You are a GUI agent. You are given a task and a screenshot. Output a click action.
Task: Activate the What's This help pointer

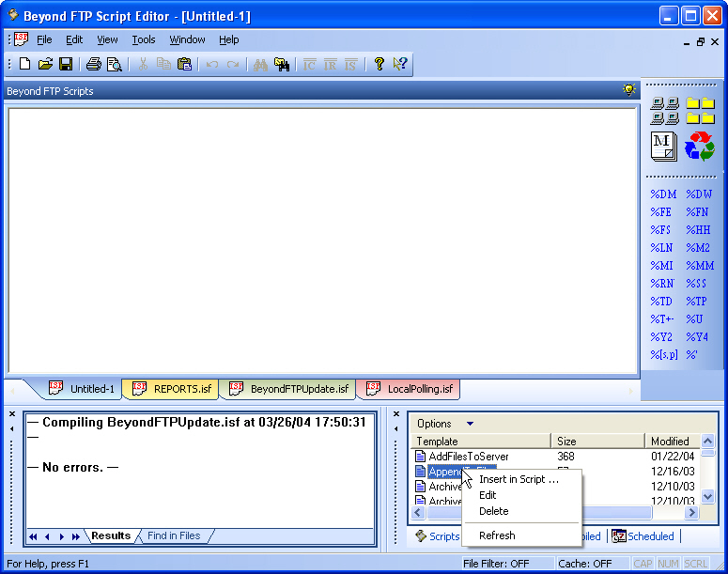point(400,64)
